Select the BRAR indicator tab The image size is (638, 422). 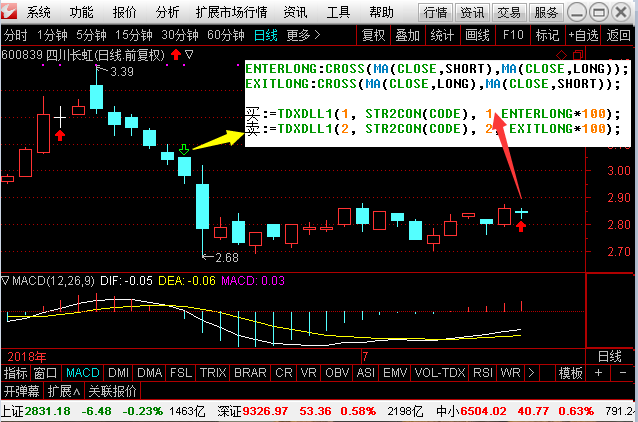pos(249,372)
